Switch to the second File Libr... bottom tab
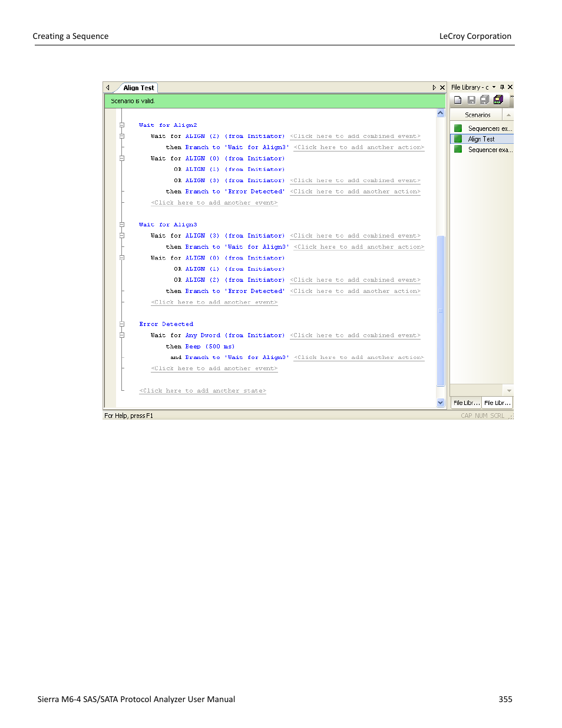 (497, 403)
